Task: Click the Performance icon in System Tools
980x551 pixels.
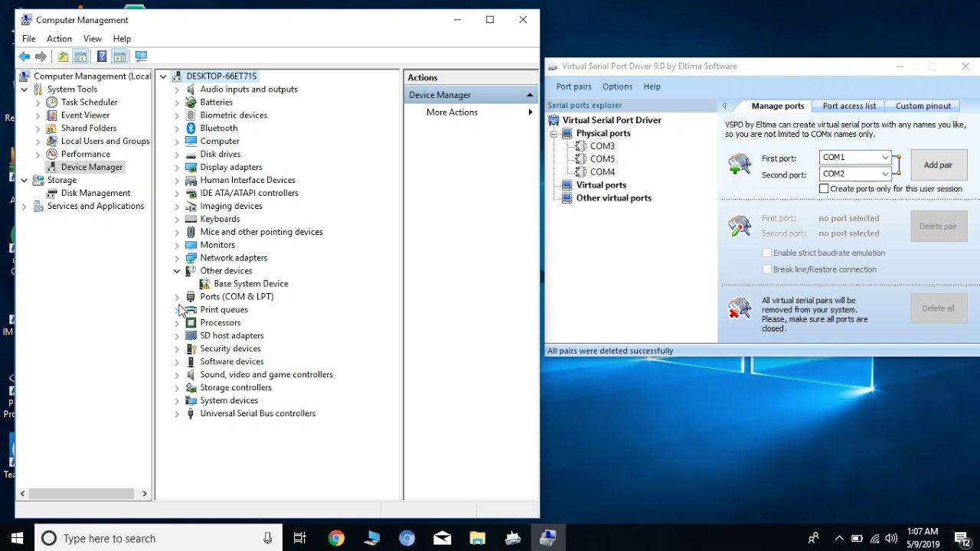Action: click(51, 154)
